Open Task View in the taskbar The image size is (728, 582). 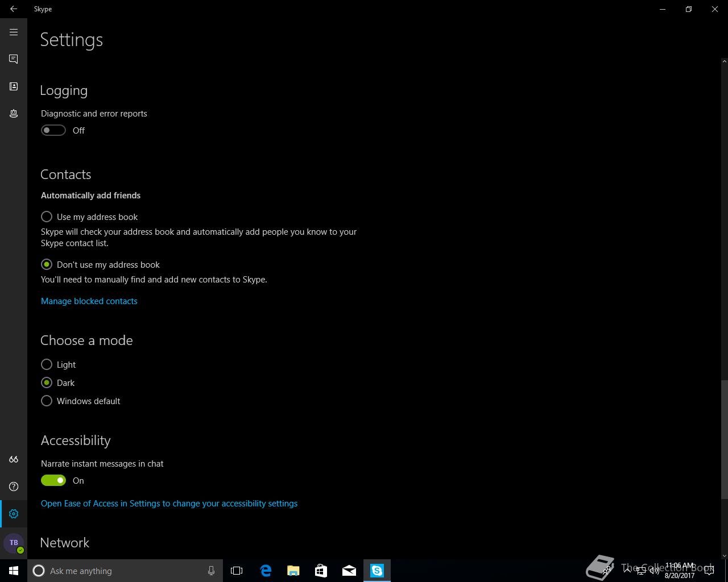[237, 571]
